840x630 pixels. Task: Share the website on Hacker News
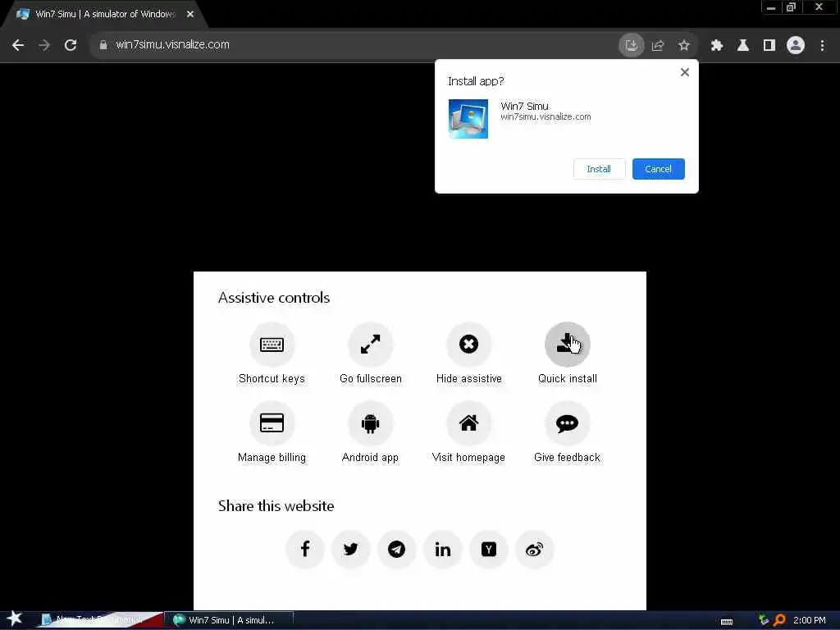coord(489,549)
